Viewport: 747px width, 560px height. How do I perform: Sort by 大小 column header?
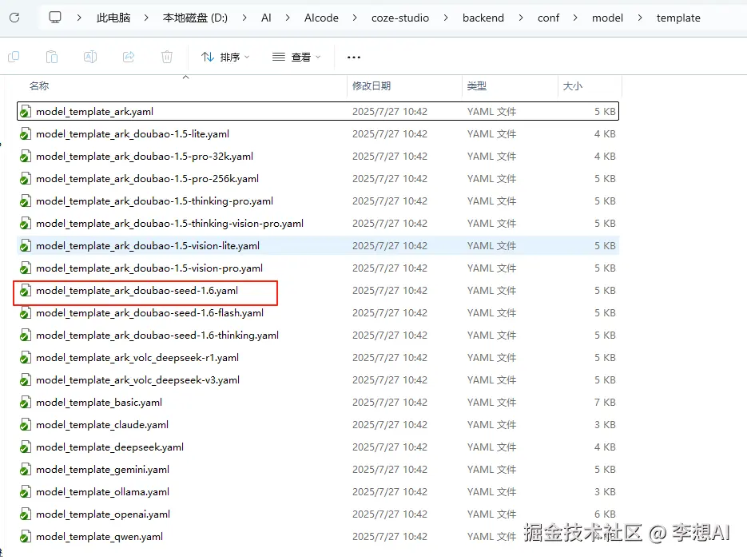tap(573, 85)
